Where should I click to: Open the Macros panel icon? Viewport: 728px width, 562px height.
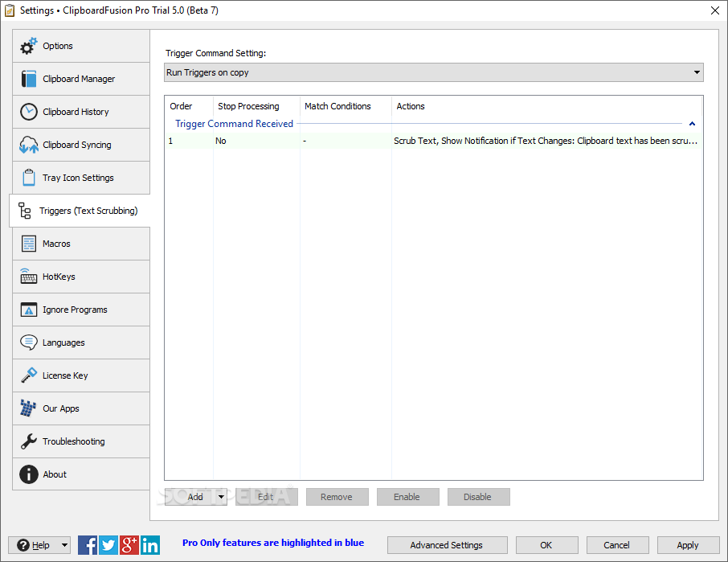coord(28,244)
